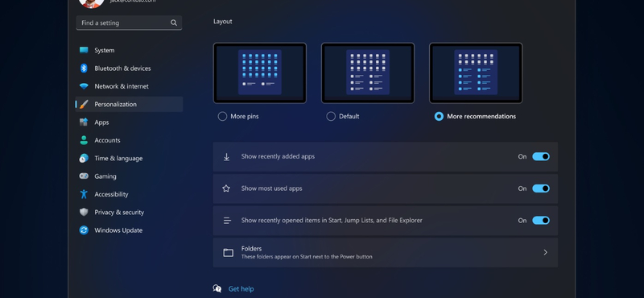Click the More recommendations layout preview
Screen dimensions: 644x298
(x=476, y=72)
